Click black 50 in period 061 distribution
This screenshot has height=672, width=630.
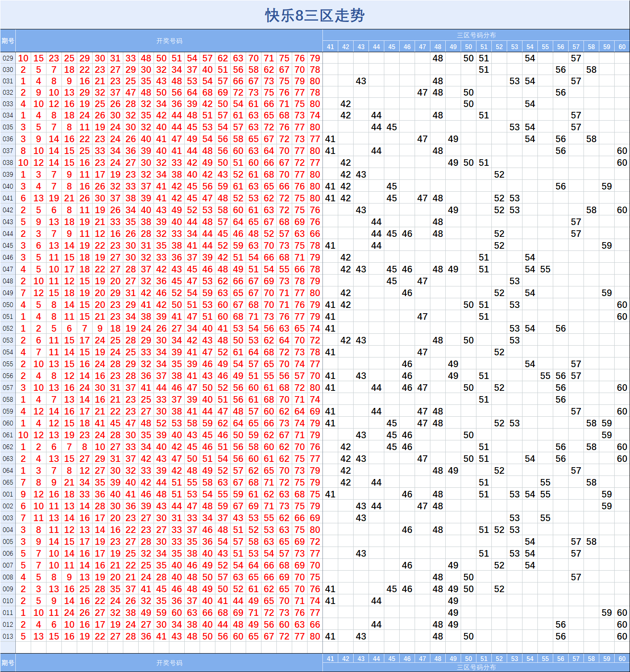[469, 435]
